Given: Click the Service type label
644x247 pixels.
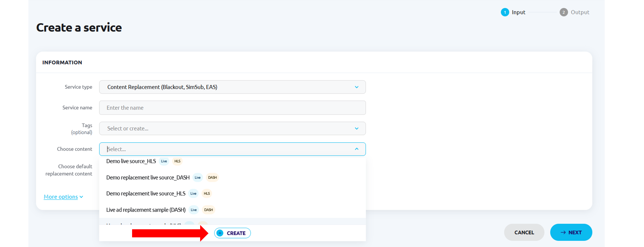Looking at the screenshot, I should tap(79, 87).
